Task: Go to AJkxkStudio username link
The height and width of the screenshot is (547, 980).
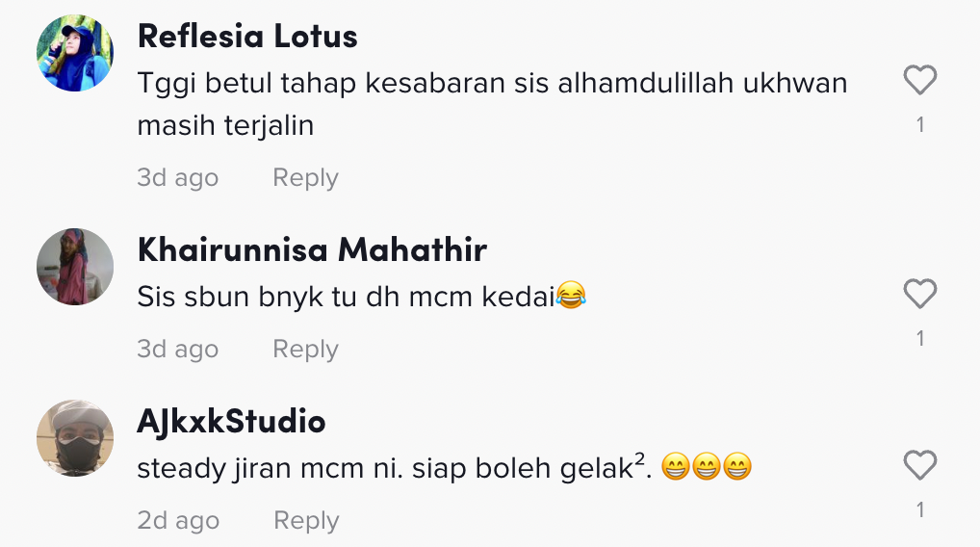Action: click(231, 421)
